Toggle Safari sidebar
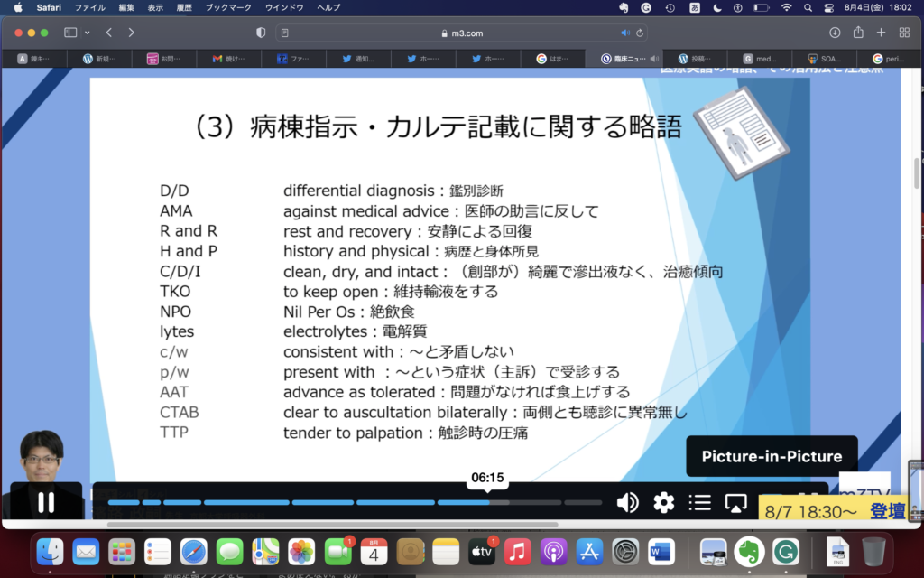 tap(70, 33)
